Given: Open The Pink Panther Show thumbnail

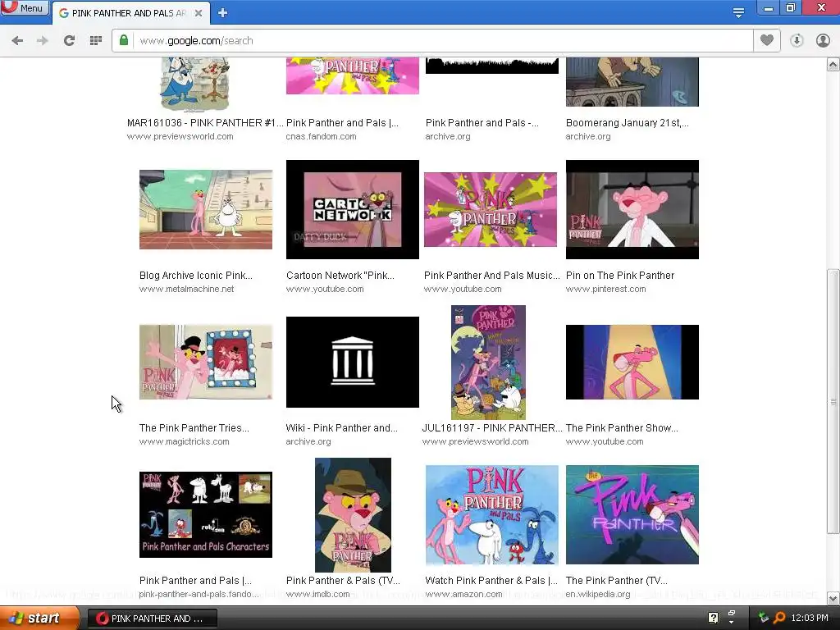Looking at the screenshot, I should (632, 362).
